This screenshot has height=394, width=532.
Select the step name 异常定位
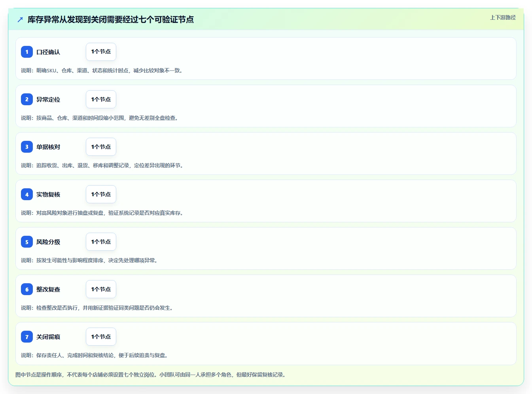[x=48, y=100]
